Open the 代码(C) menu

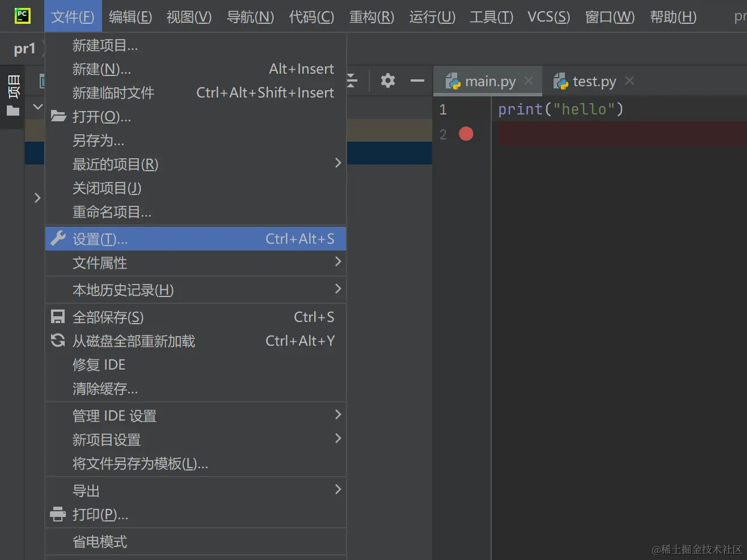[311, 16]
